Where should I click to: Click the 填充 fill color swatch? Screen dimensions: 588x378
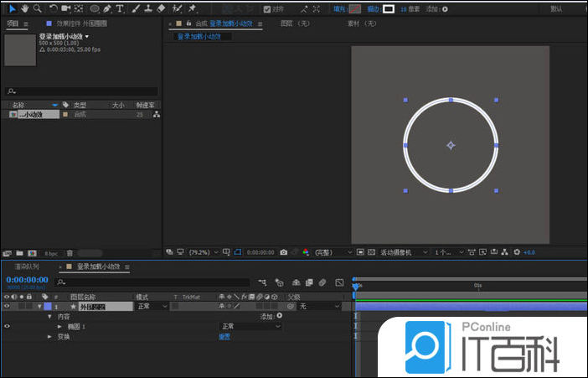tap(355, 9)
